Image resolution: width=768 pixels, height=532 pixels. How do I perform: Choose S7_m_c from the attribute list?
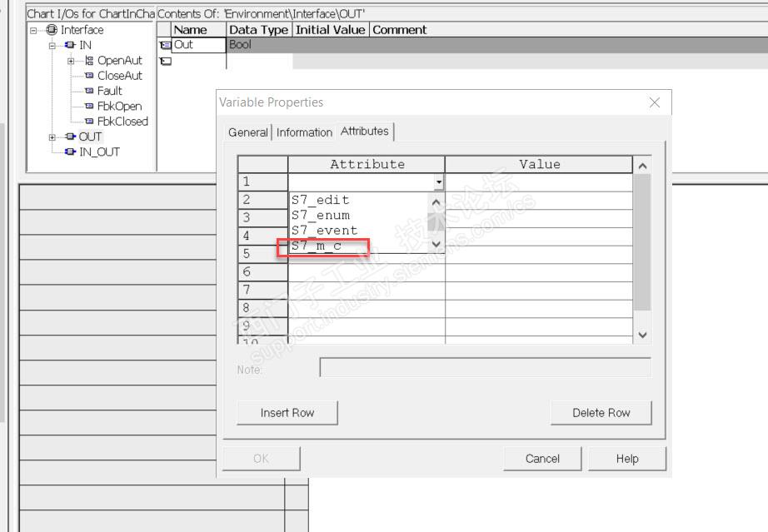[358, 246]
